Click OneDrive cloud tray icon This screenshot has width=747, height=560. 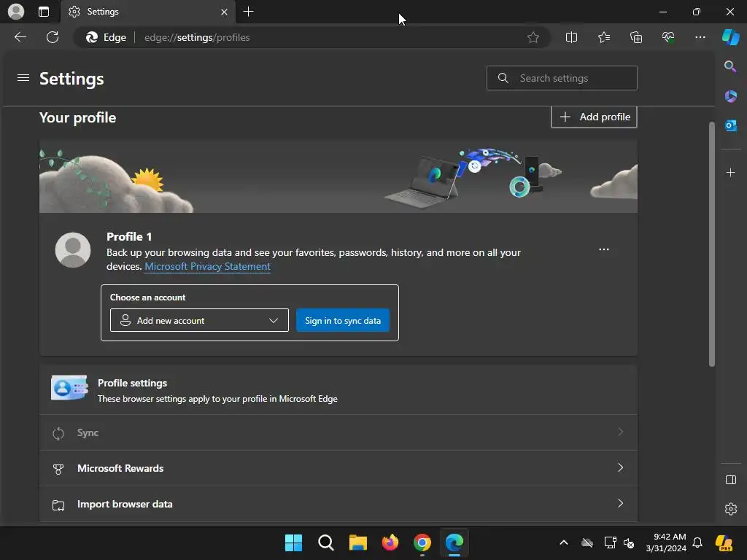pos(587,542)
